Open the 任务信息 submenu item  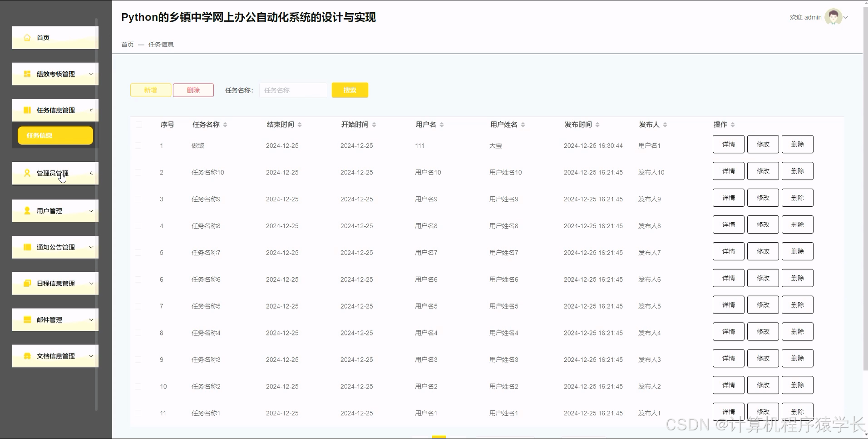coord(55,135)
